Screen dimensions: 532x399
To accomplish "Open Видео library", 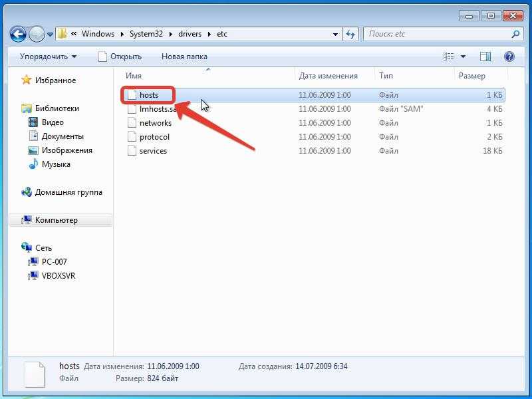I will click(53, 122).
